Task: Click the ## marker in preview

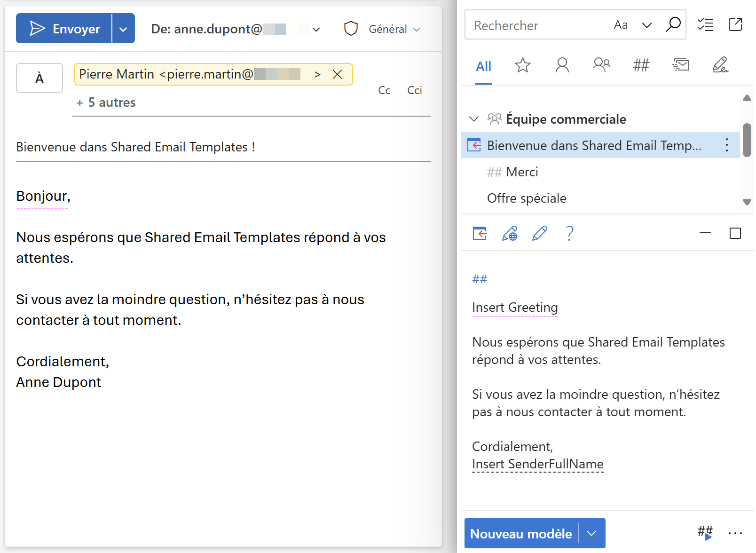Action: click(x=480, y=279)
